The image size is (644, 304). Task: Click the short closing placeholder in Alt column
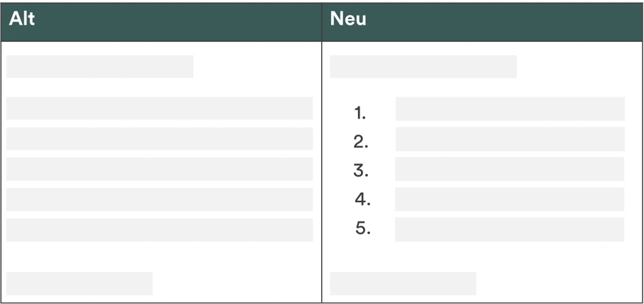tap(79, 283)
